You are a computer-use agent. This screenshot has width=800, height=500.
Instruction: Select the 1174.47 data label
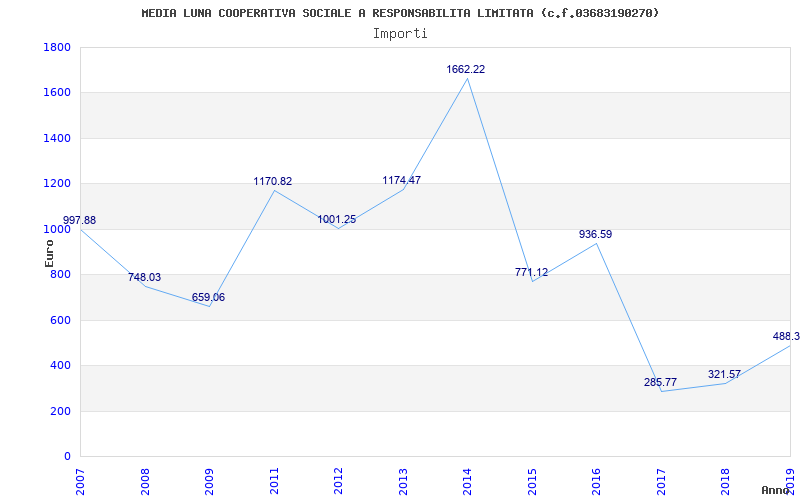pyautogui.click(x=402, y=181)
